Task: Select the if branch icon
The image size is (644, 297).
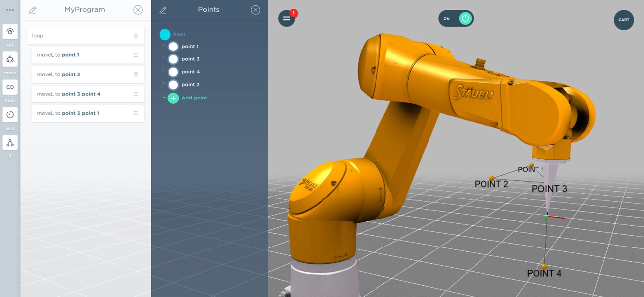Action: (x=10, y=143)
